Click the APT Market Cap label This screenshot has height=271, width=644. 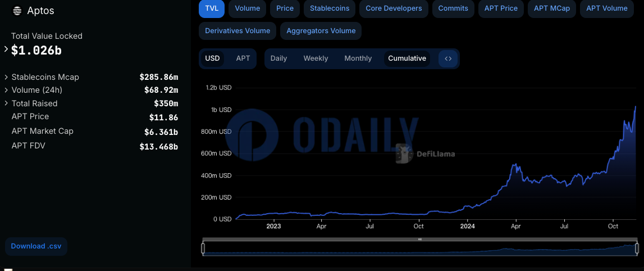pos(42,131)
